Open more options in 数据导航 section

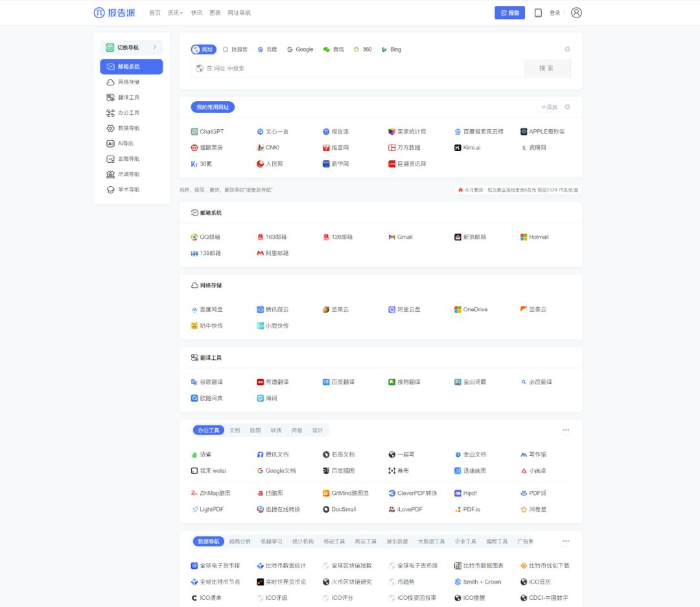(x=566, y=542)
